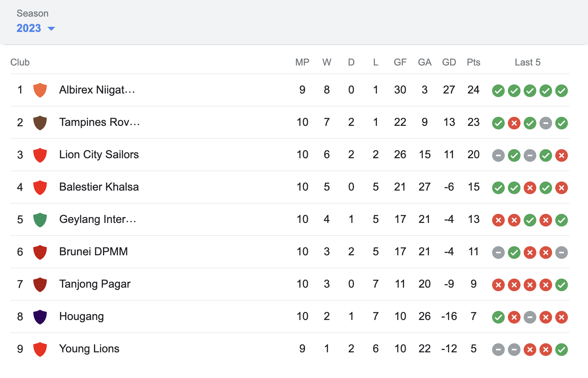Open the Brunei DPMM team link
Image resolution: width=588 pixels, height=378 pixels.
(x=93, y=252)
